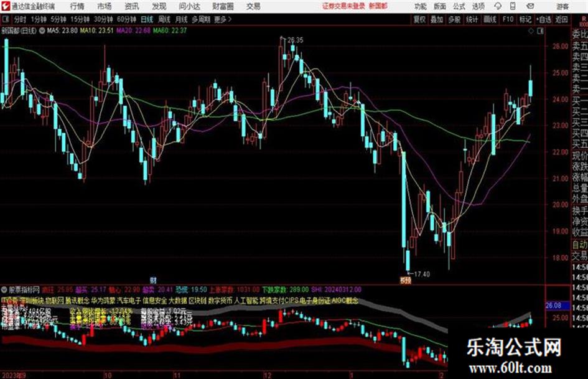
Task: Open the 交易 menu
Action: click(x=253, y=6)
